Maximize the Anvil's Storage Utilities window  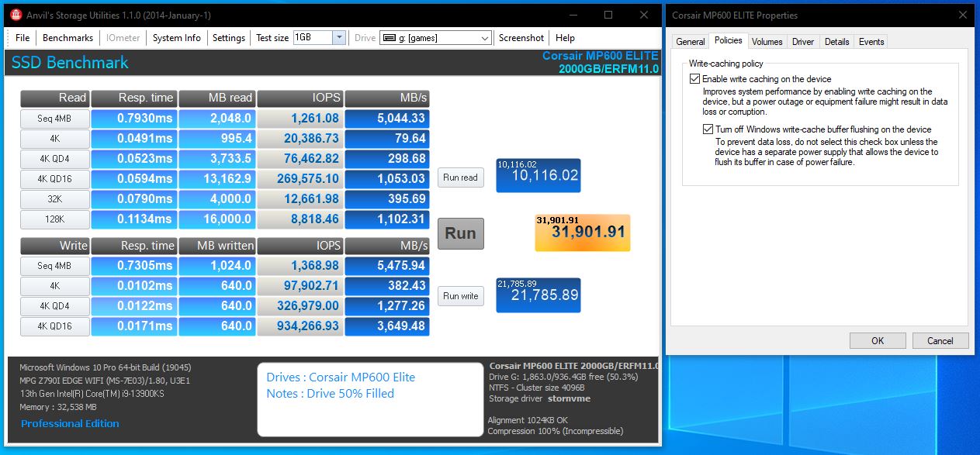[608, 15]
